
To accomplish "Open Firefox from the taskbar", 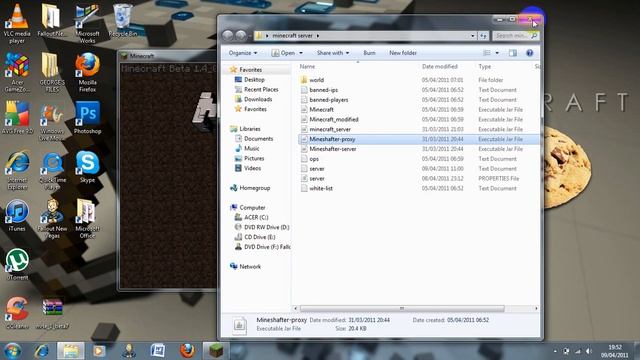I will coord(187,351).
